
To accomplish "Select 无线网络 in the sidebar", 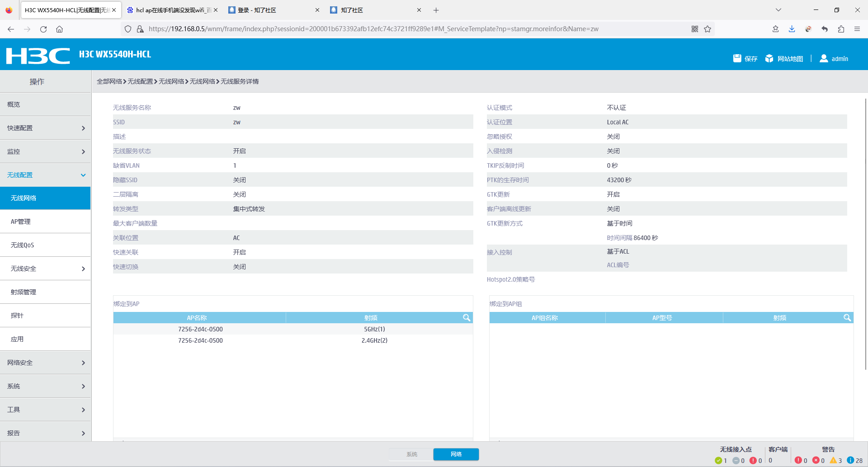I will click(x=45, y=198).
